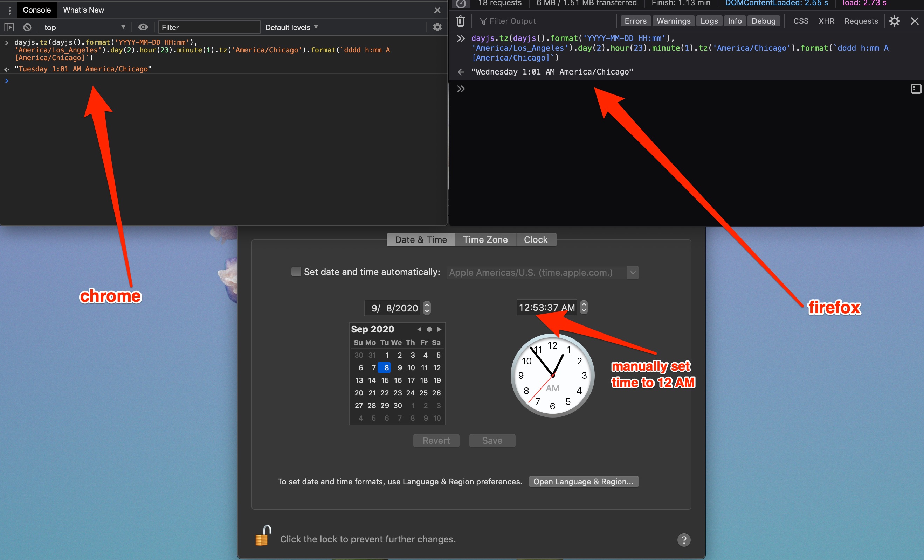Open the Default levels dropdown
924x560 pixels.
[x=291, y=27]
